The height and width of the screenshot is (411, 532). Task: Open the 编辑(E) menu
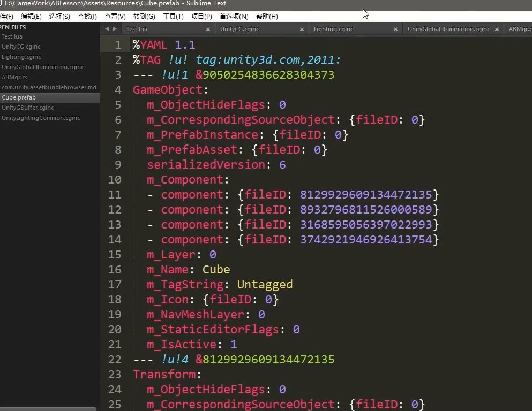point(31,16)
